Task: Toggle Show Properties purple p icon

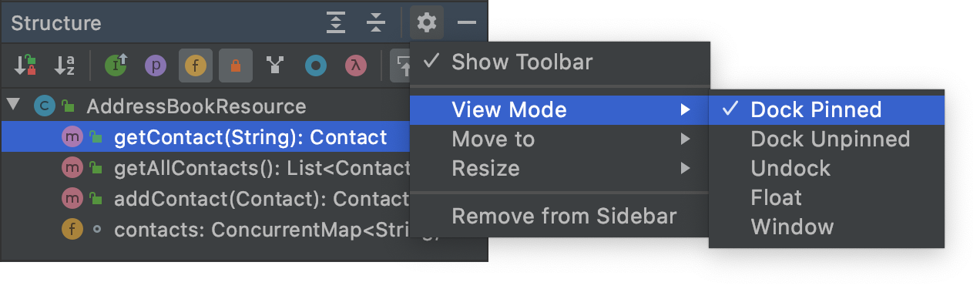Action: click(x=156, y=66)
